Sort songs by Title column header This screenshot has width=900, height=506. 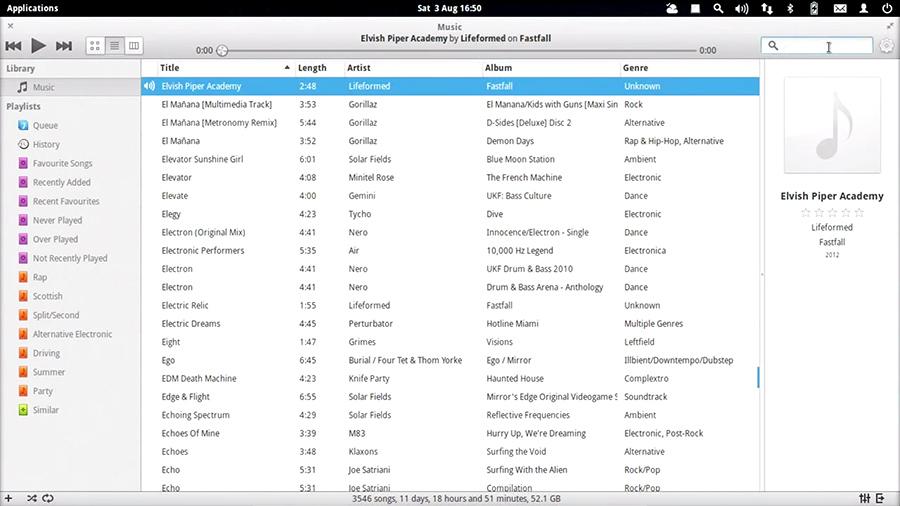click(x=220, y=68)
